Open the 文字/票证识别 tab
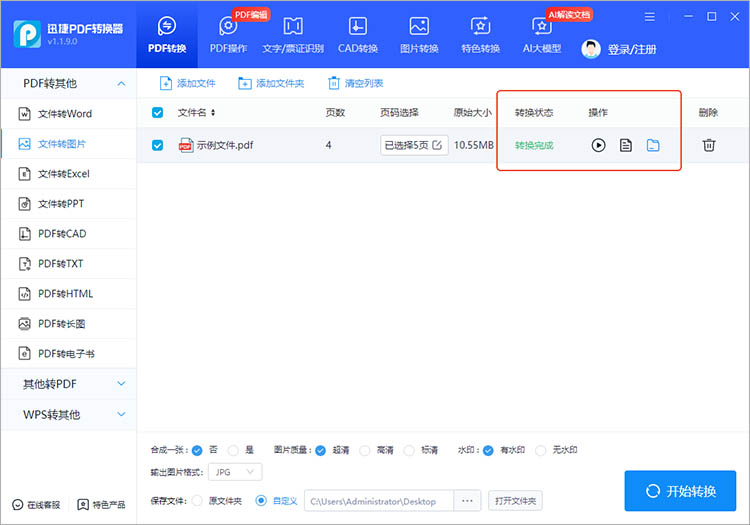750x525 pixels. pyautogui.click(x=293, y=34)
